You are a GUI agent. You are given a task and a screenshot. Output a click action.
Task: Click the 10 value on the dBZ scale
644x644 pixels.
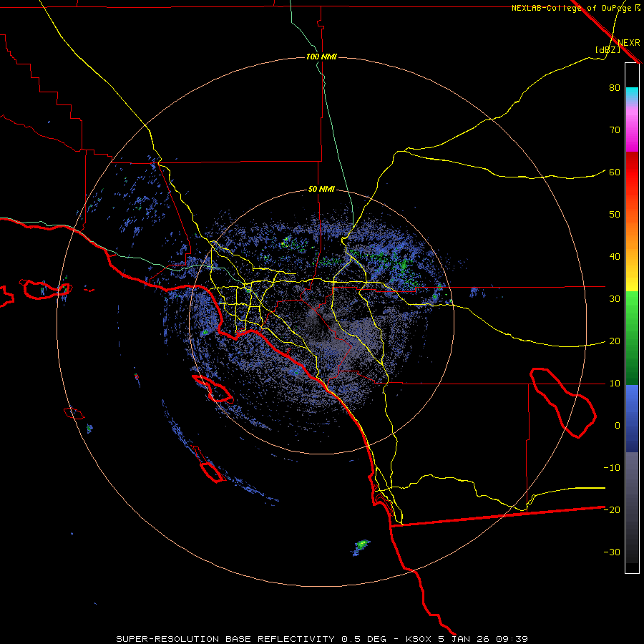pyautogui.click(x=615, y=384)
